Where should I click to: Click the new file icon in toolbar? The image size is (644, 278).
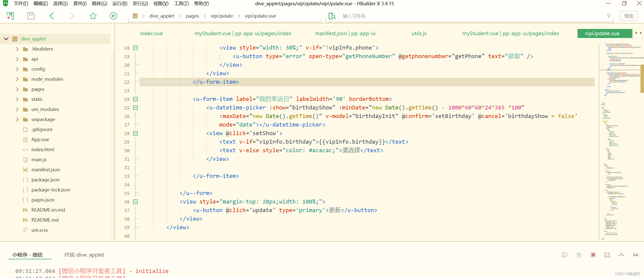click(x=10, y=16)
